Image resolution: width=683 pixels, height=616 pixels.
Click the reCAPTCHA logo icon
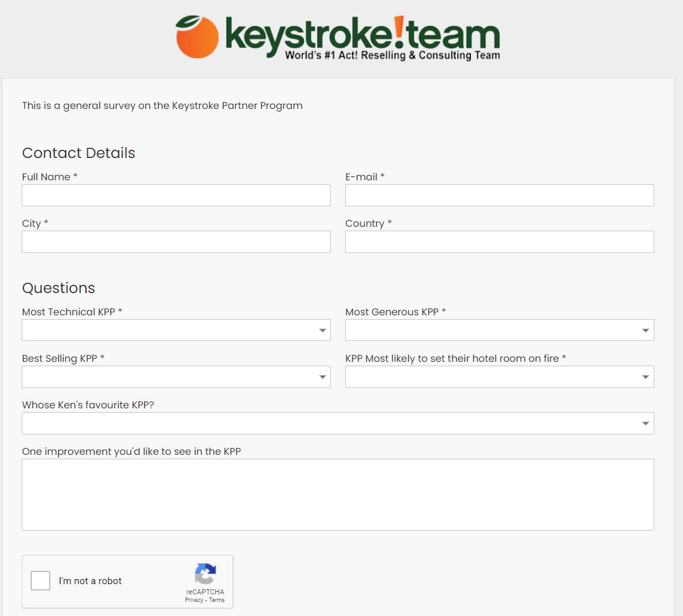[205, 574]
